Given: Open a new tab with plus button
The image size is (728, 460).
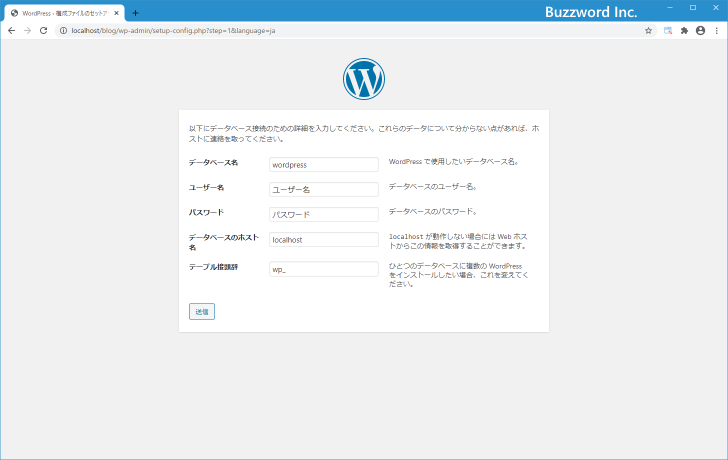Looking at the screenshot, I should (x=135, y=13).
